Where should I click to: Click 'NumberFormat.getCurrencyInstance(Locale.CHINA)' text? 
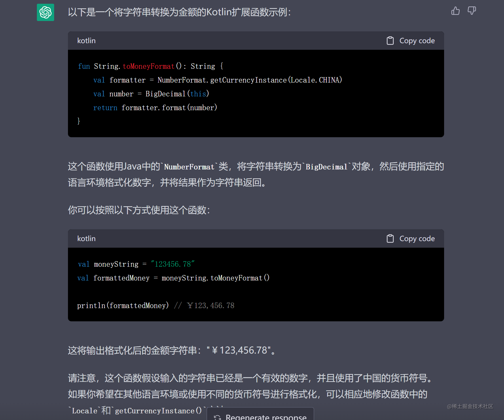tap(250, 80)
